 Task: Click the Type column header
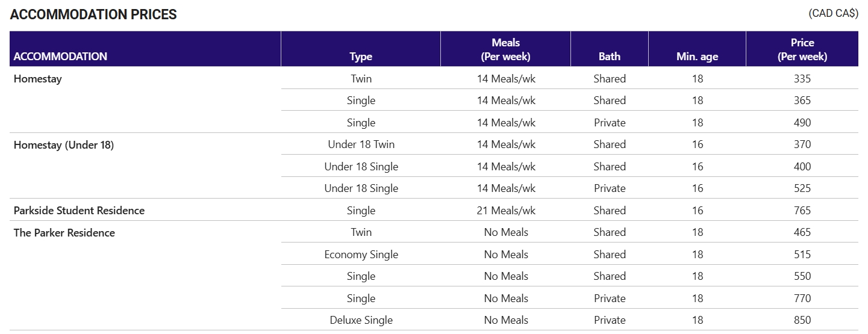tap(361, 57)
